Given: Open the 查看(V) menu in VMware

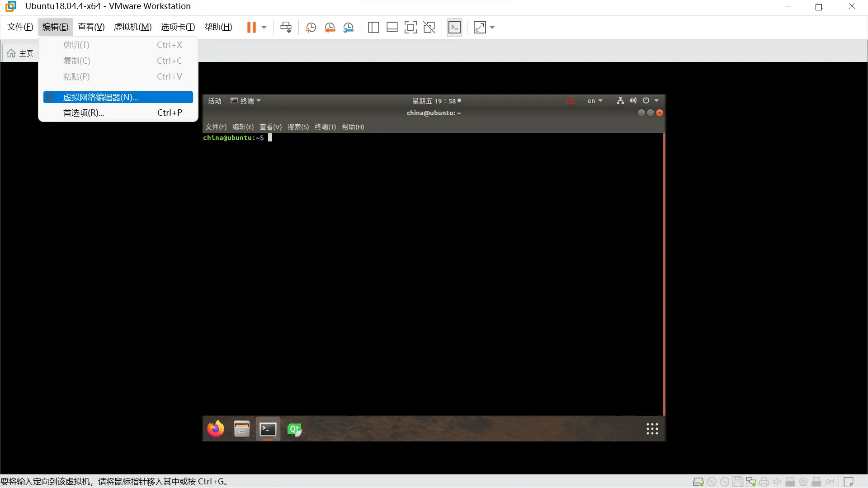Looking at the screenshot, I should 91,27.
